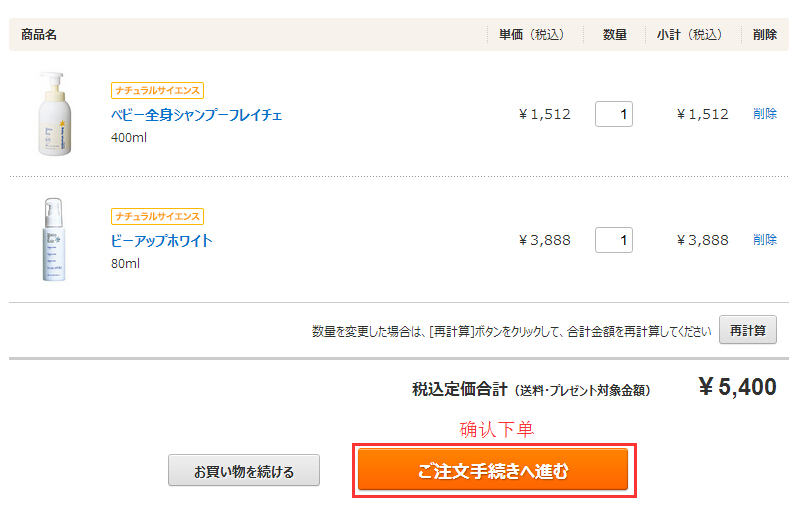Focus the quantity field for ビーアップホワイト
Viewport: 810px width, 509px height.
click(x=614, y=240)
